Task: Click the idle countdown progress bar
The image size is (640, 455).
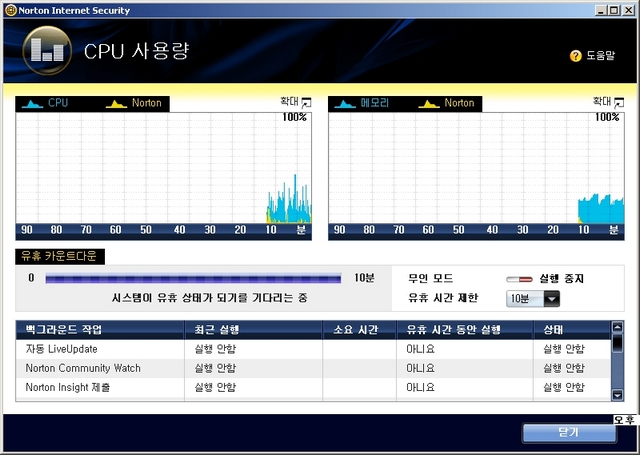Action: pyautogui.click(x=193, y=279)
